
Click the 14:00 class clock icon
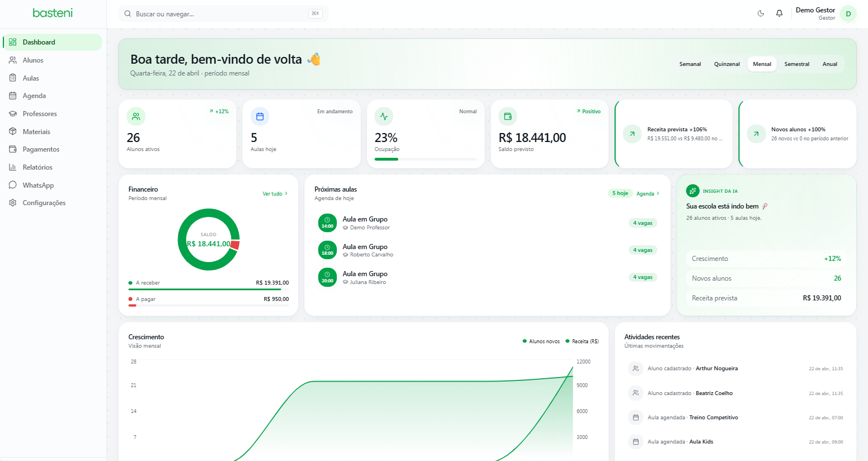(x=327, y=223)
